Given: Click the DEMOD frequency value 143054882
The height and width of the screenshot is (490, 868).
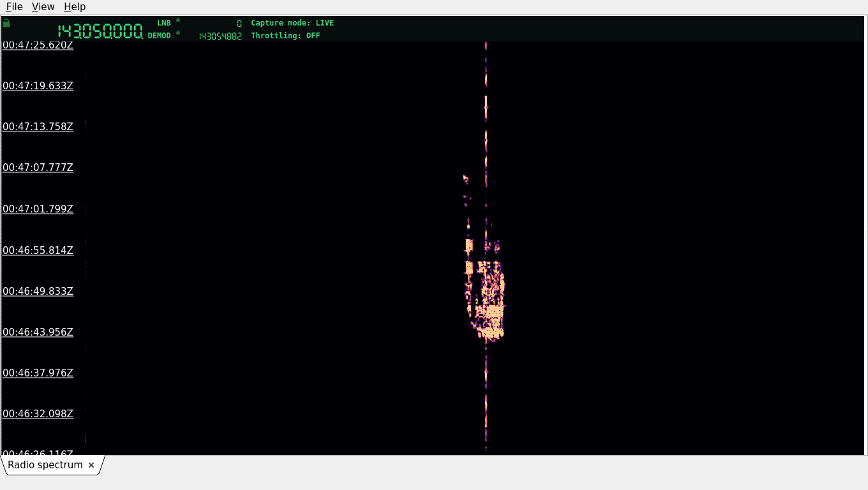Looking at the screenshot, I should [220, 36].
